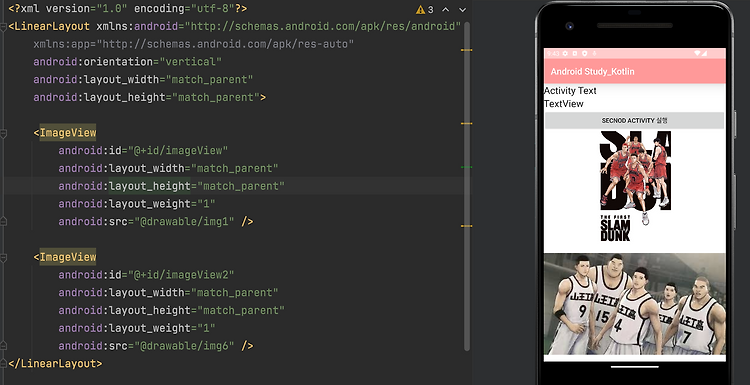Screen dimensions: 750x385
Task: Jump to green stripe marker on scrollbar
Action: 466,167
